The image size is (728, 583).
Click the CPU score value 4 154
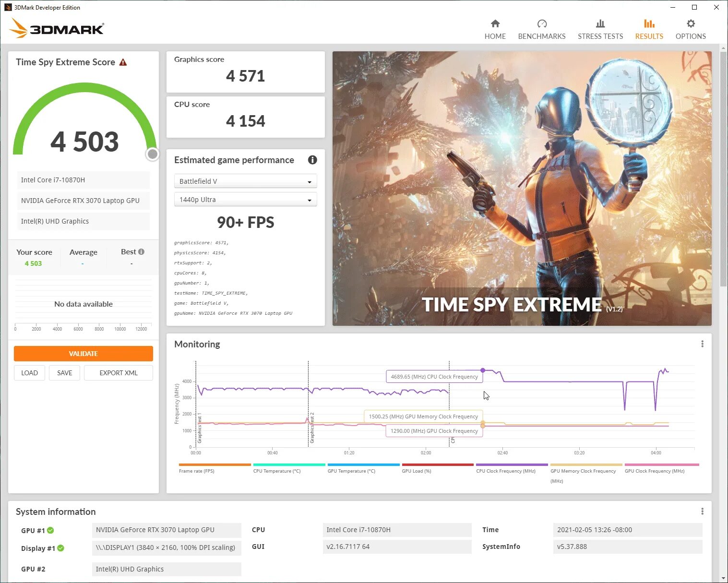point(245,121)
